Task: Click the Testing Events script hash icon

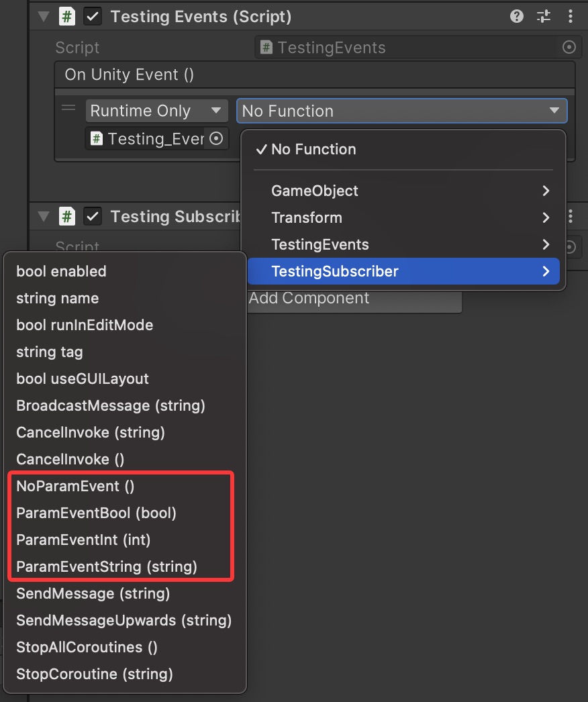Action: pos(67,17)
